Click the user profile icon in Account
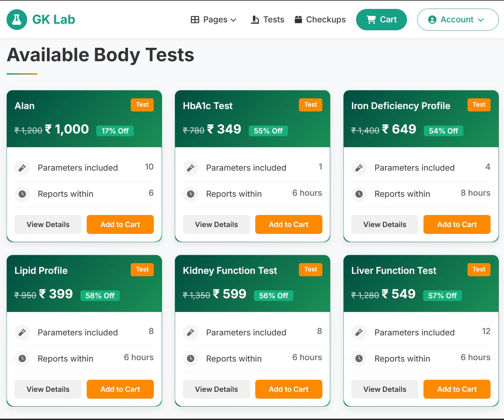 coord(432,20)
